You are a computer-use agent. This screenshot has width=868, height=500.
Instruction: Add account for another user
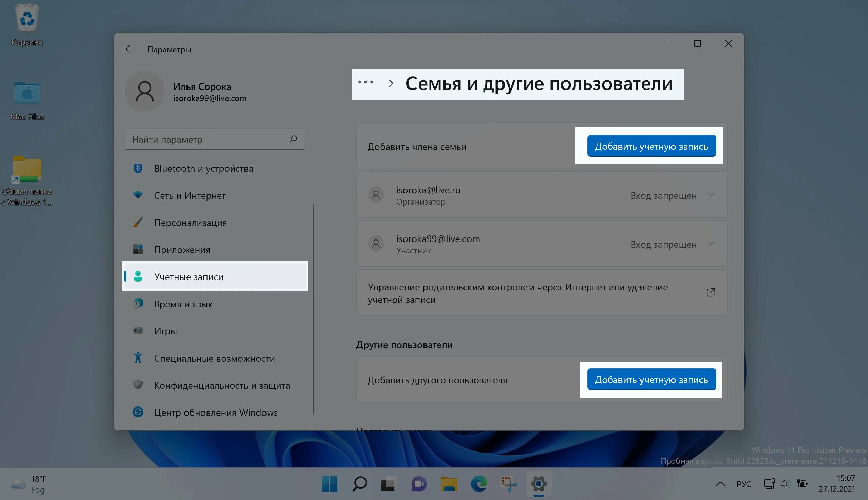click(x=651, y=380)
